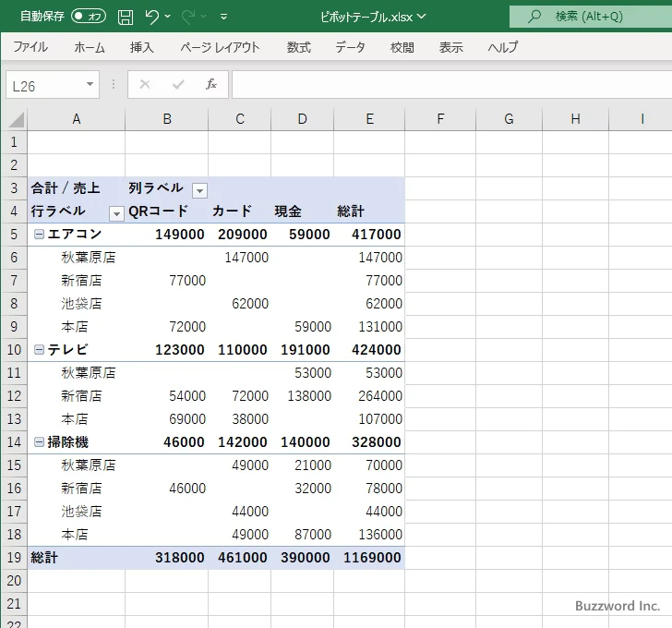The width and height of the screenshot is (672, 628).
Task: Open Customize Quick Access Toolbar dropdown
Action: coord(223,17)
